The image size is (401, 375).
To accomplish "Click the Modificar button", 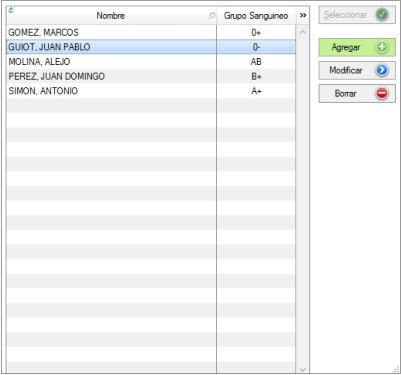I will (x=357, y=70).
